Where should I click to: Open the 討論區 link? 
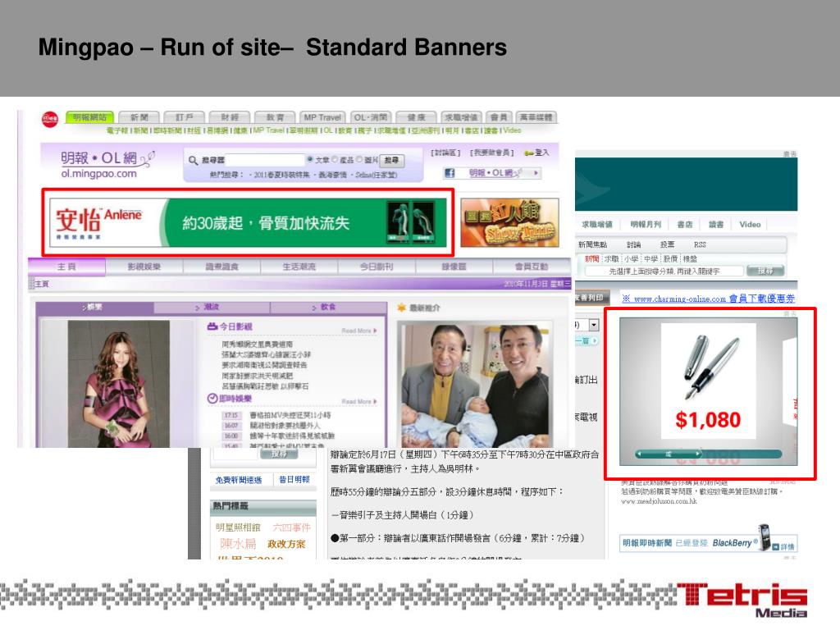click(x=445, y=153)
